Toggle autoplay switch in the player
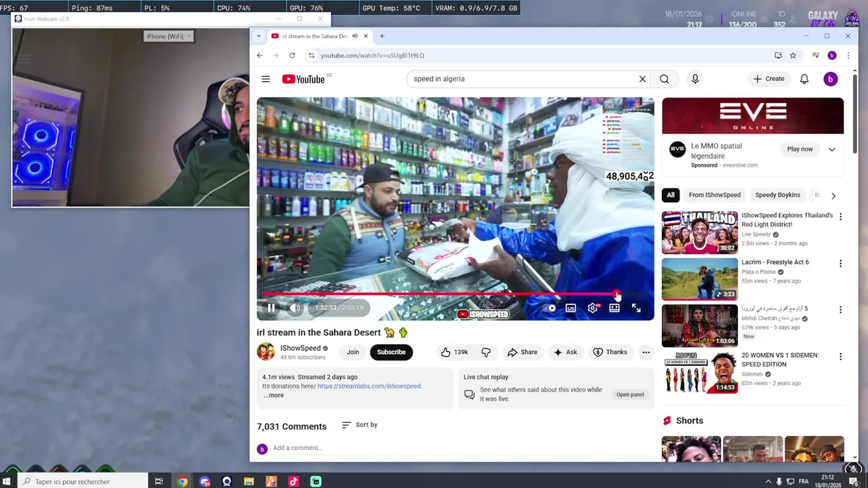 click(x=551, y=308)
